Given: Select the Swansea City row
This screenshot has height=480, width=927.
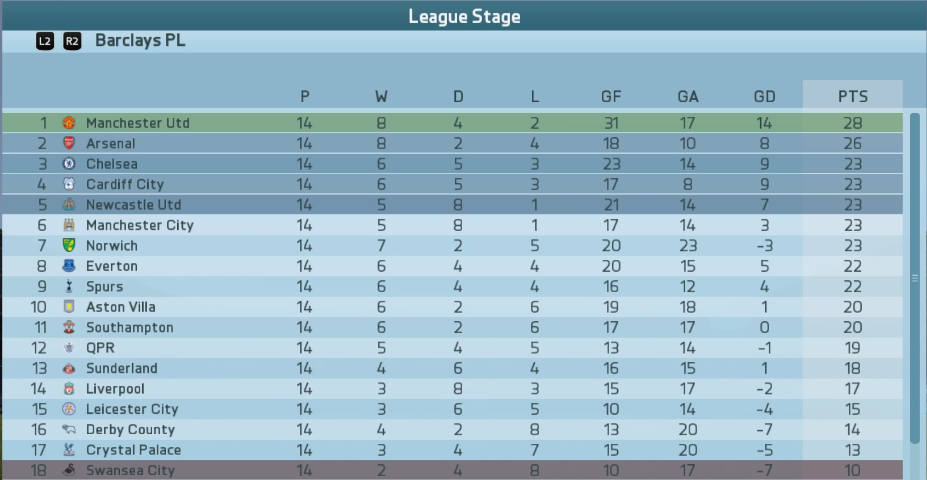Looking at the screenshot, I should (x=452, y=471).
